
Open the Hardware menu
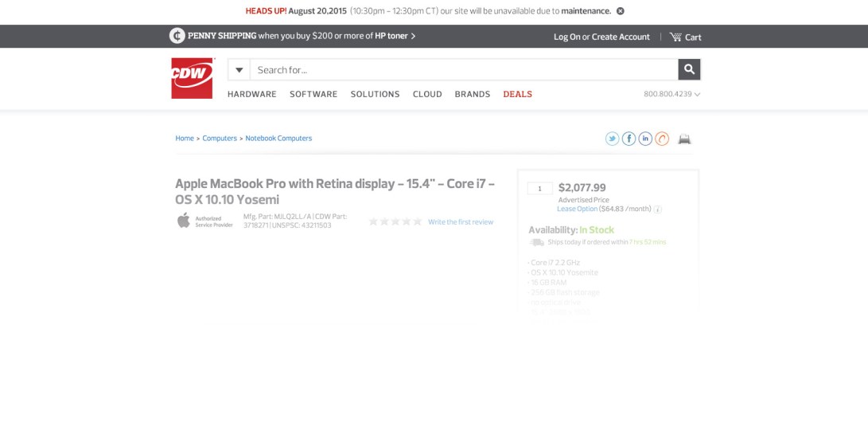coord(251,94)
